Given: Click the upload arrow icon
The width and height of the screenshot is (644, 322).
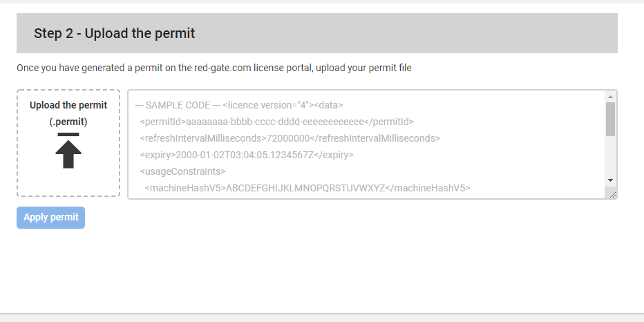Looking at the screenshot, I should [x=68, y=154].
